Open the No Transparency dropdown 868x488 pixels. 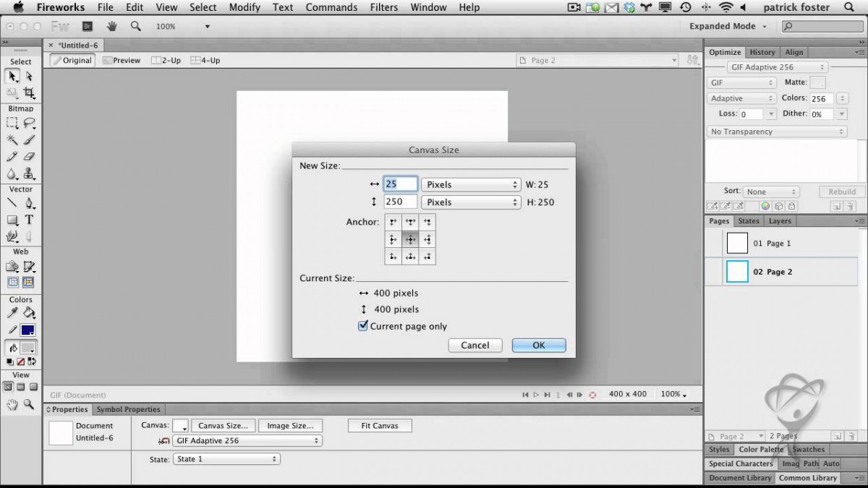click(x=777, y=132)
